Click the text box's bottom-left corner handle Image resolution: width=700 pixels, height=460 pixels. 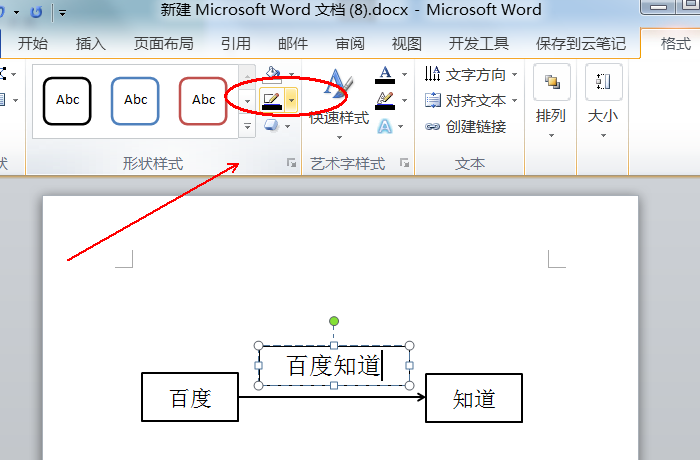point(258,385)
